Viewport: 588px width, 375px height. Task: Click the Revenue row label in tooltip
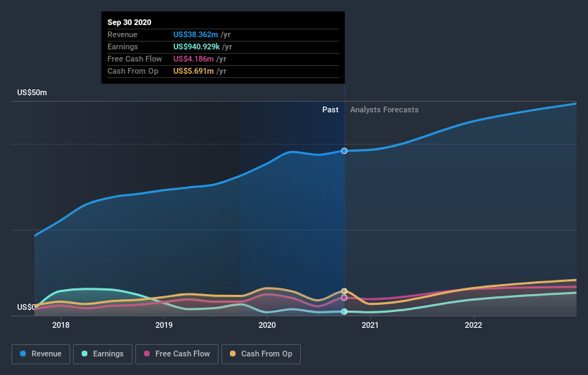coord(122,34)
